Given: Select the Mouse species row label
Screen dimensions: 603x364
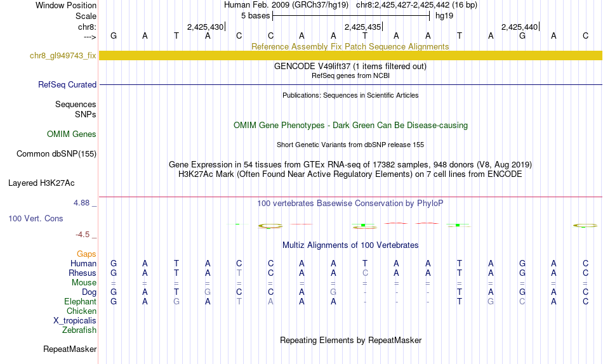Looking at the screenshot, I should (x=84, y=283).
